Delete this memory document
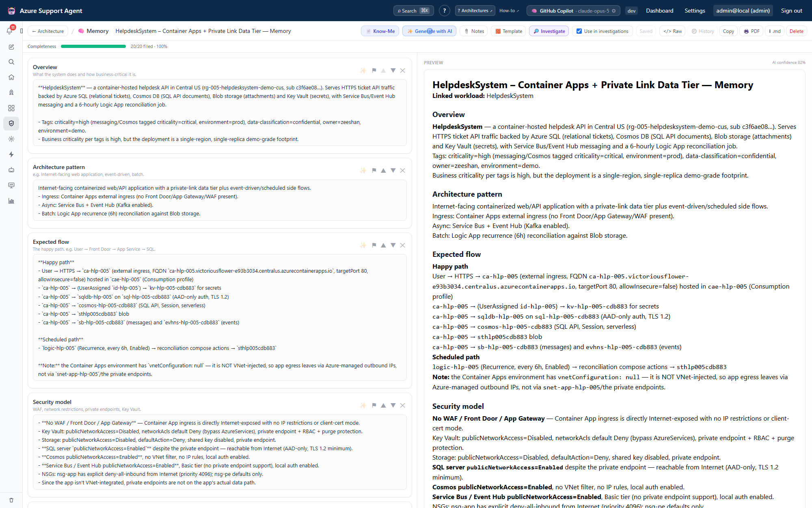 click(796, 31)
